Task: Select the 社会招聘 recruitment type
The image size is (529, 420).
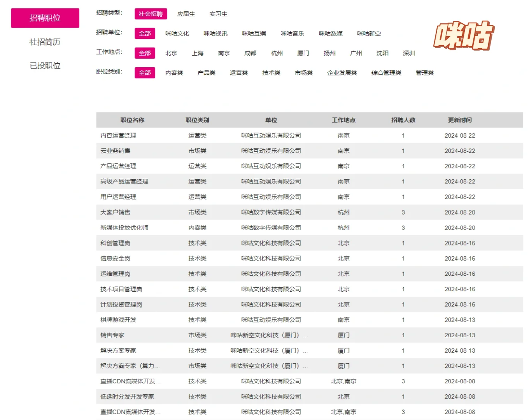Action: [x=151, y=14]
